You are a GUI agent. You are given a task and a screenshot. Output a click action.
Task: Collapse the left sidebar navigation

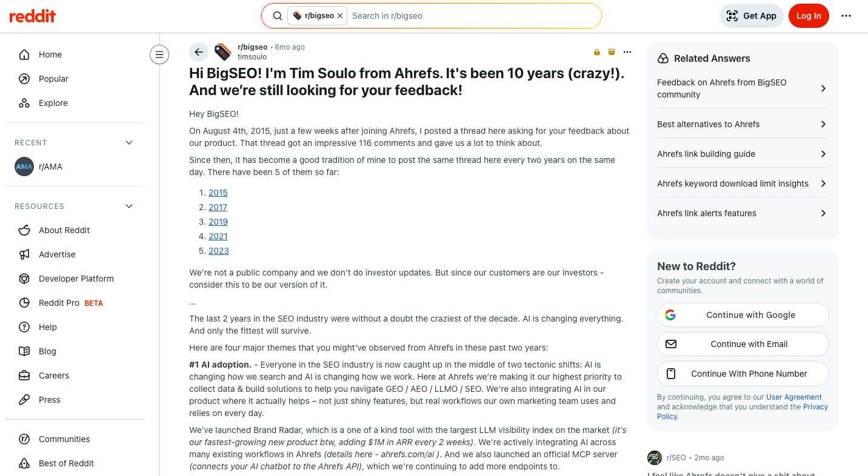coord(159,55)
